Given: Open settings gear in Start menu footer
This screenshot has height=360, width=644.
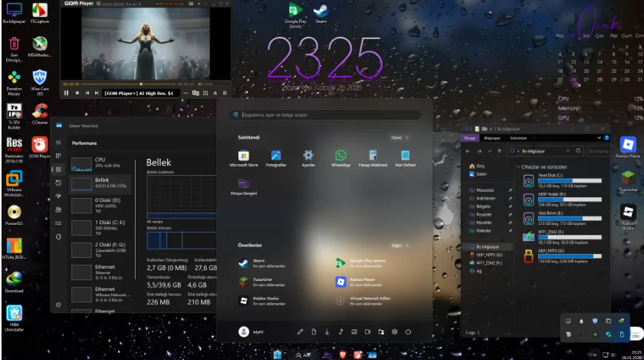Looking at the screenshot, I should [394, 332].
